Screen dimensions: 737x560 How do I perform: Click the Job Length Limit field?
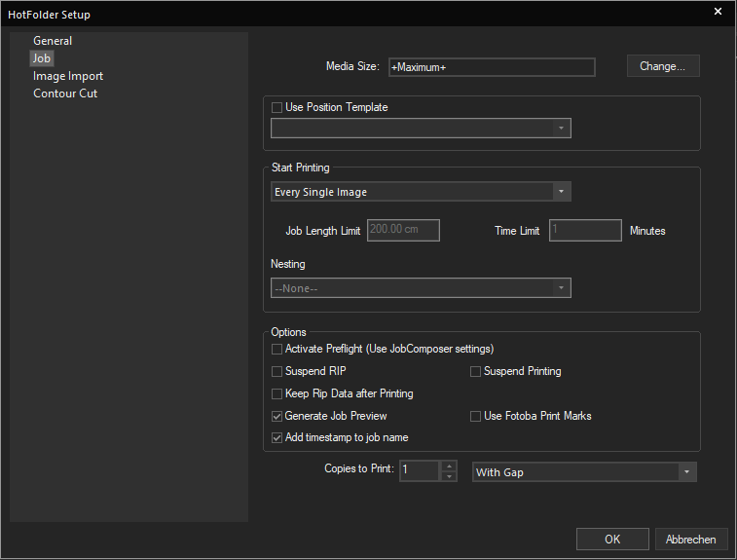(x=403, y=231)
